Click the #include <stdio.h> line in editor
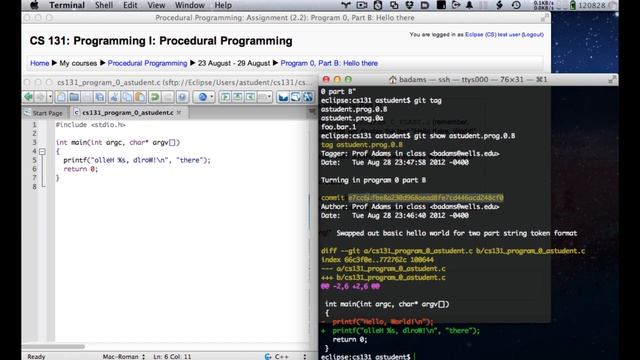This screenshot has width=640, height=360. pos(91,125)
